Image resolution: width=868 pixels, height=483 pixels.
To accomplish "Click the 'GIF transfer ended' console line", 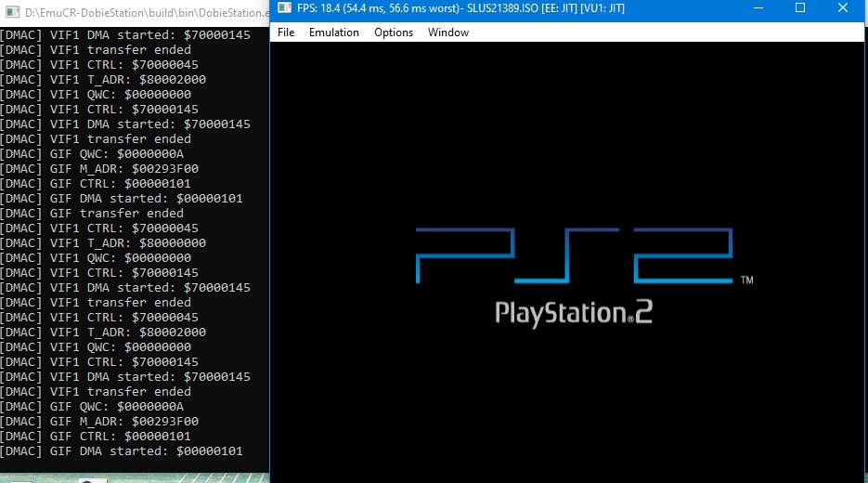I will point(92,214).
